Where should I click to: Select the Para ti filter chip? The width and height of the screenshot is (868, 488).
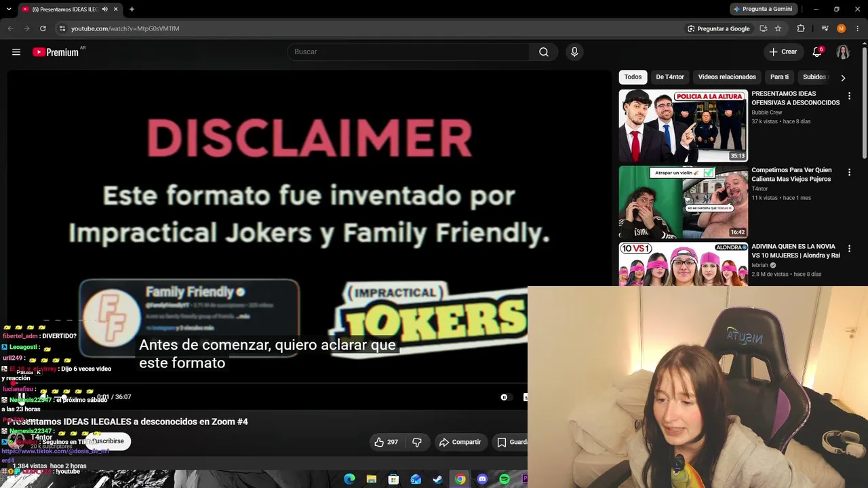pos(779,77)
